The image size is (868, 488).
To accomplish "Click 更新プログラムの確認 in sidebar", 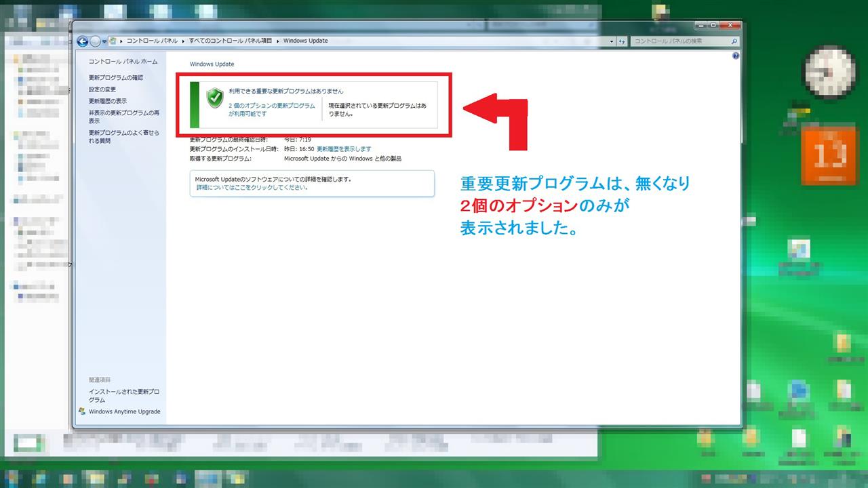I will (116, 78).
